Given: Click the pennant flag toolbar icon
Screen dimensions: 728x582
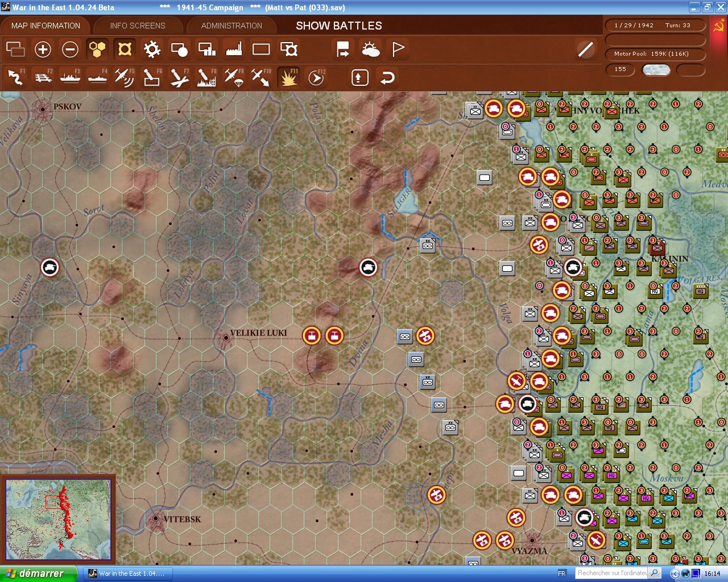Looking at the screenshot, I should pyautogui.click(x=398, y=49).
